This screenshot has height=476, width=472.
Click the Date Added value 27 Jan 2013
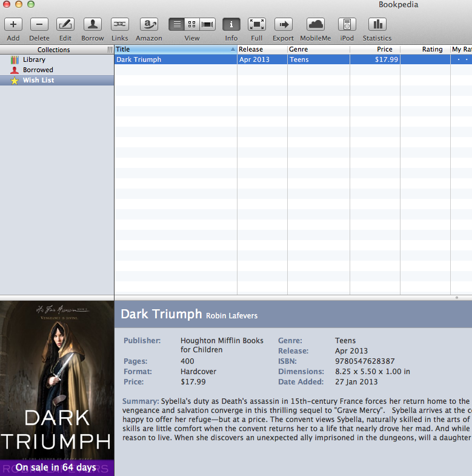[x=356, y=382]
